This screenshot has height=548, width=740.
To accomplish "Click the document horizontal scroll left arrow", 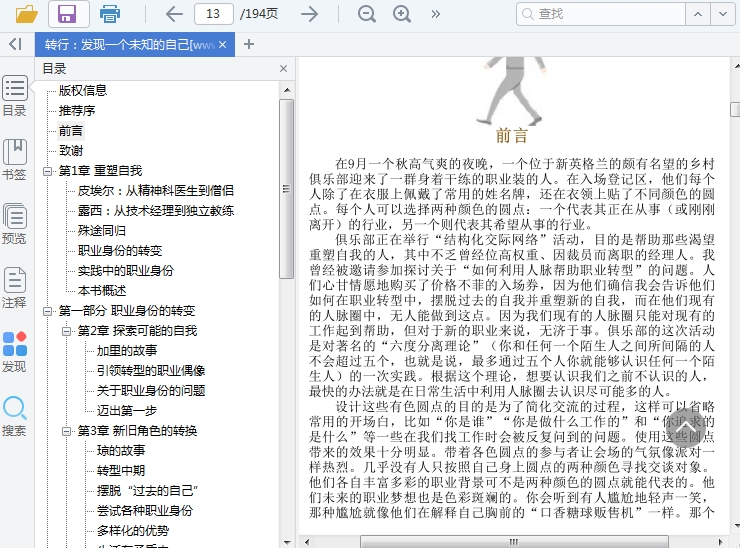I will tap(307, 542).
